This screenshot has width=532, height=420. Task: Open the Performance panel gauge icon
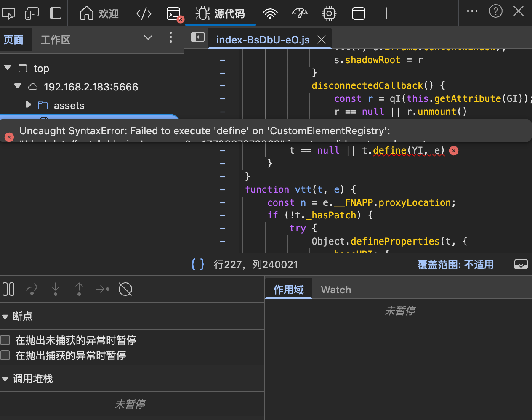(300, 13)
